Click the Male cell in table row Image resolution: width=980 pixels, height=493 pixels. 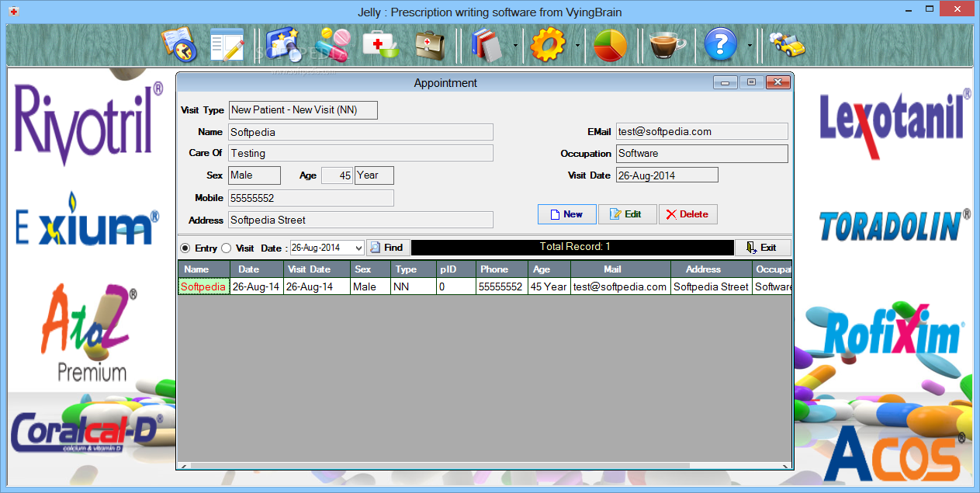pyautogui.click(x=371, y=286)
